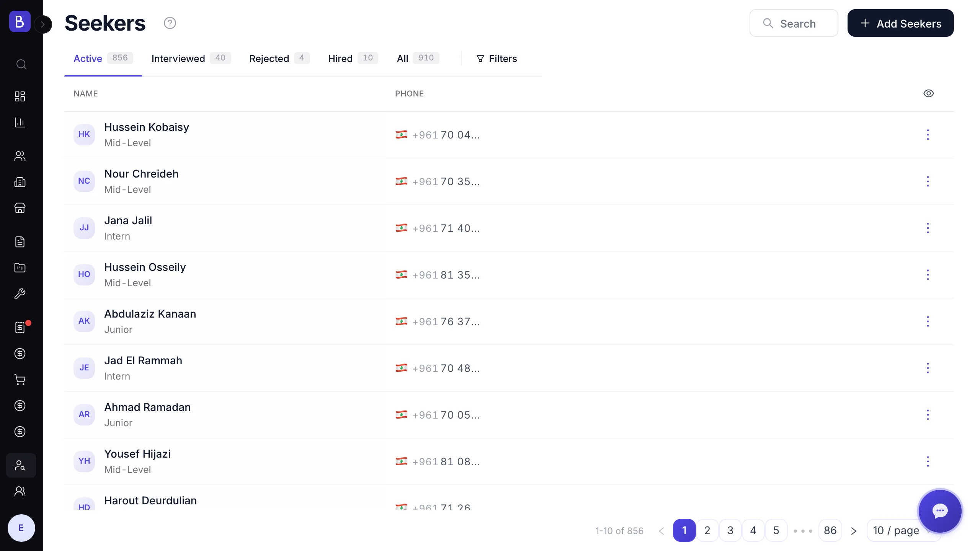Viewport: 980px width, 551px height.
Task: Toggle column visibility eye icon
Action: click(x=928, y=93)
